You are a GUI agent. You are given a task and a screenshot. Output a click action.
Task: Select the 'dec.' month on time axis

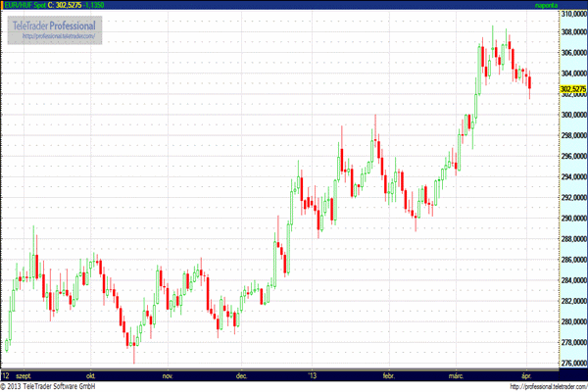240,375
